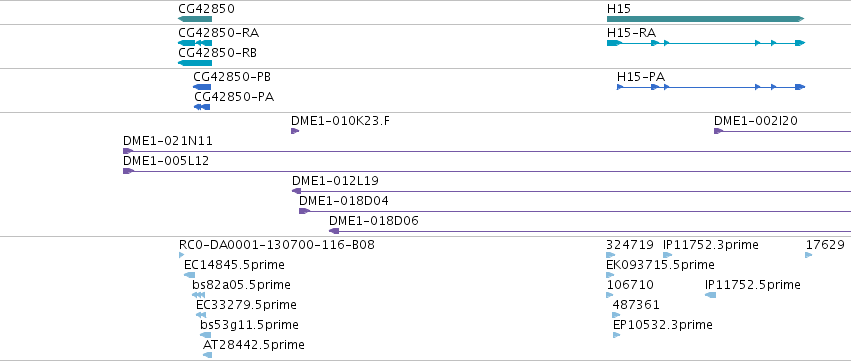
Task: Select the CG42850-RB transcript glyph
Action: (195, 63)
